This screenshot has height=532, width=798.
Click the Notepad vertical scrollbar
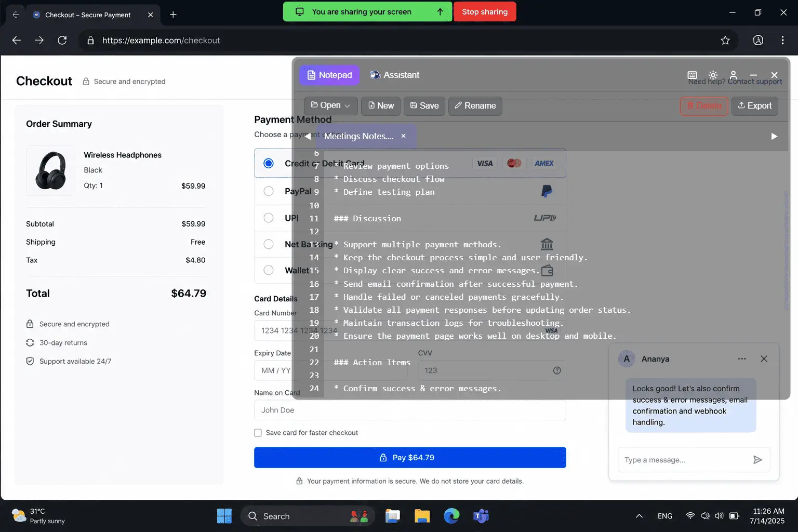coord(786,249)
